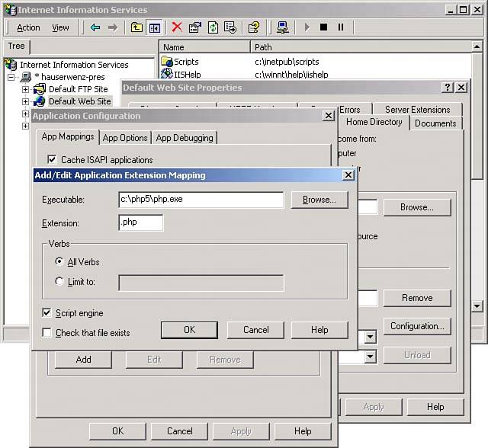Image resolution: width=488 pixels, height=448 pixels.
Task: Click the Up One Level folder icon
Action: (136, 27)
